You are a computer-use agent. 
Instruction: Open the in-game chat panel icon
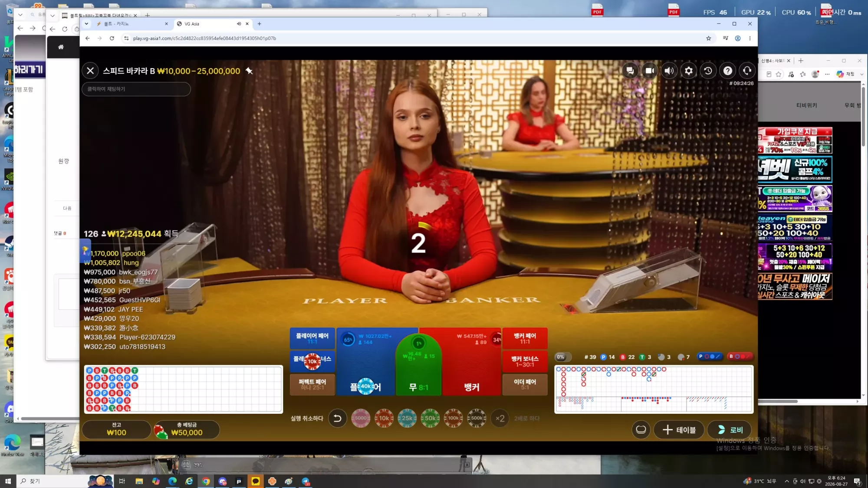click(x=630, y=71)
